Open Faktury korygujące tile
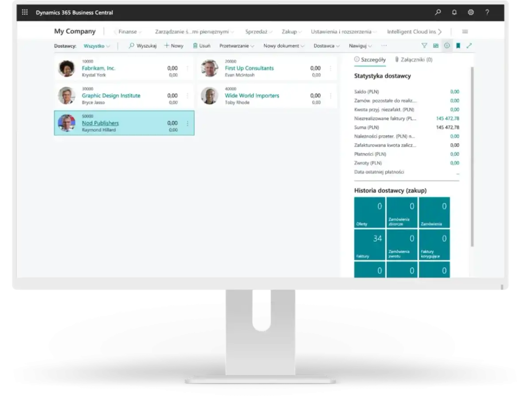The width and height of the screenshot is (532, 407). click(434, 245)
